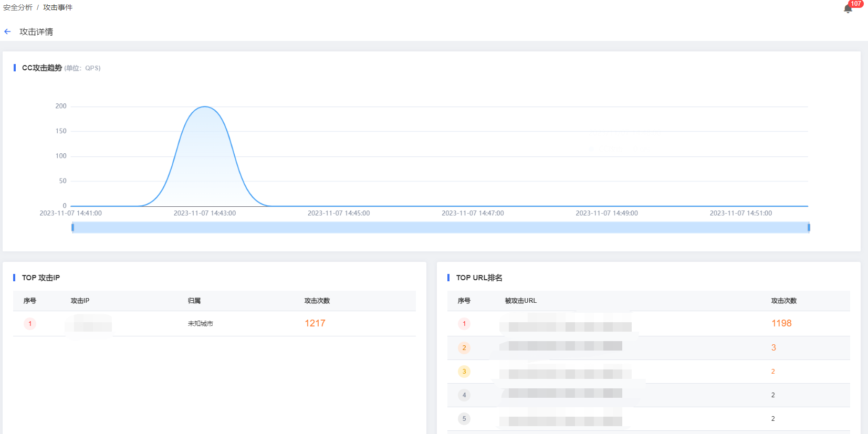The image size is (868, 434).
Task: Click the 攻击次数 header in TOP 攻击IP table
Action: point(317,301)
